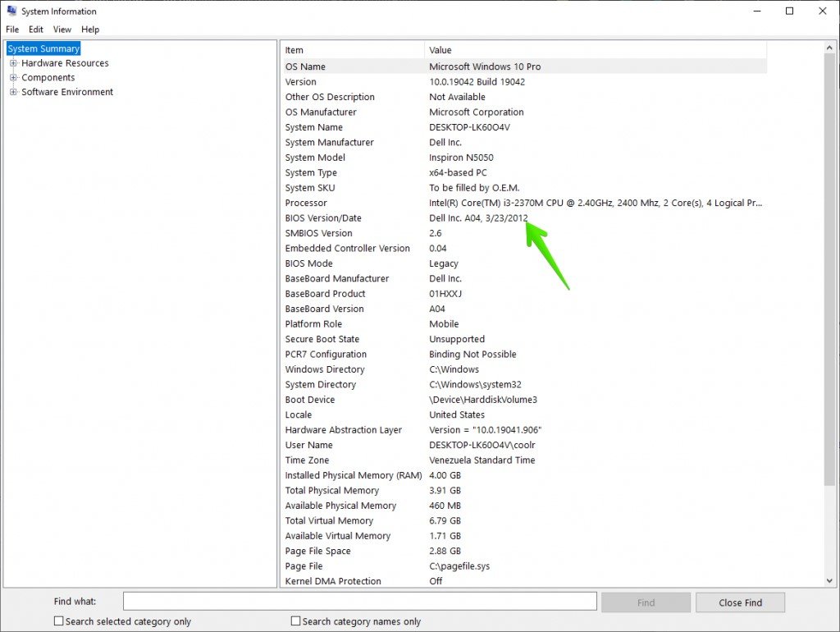
Task: Select the User Name row label
Action: click(x=308, y=445)
